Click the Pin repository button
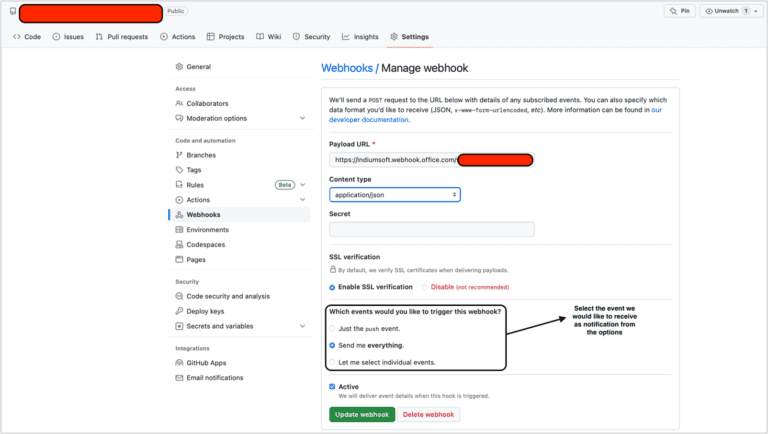 [x=680, y=11]
